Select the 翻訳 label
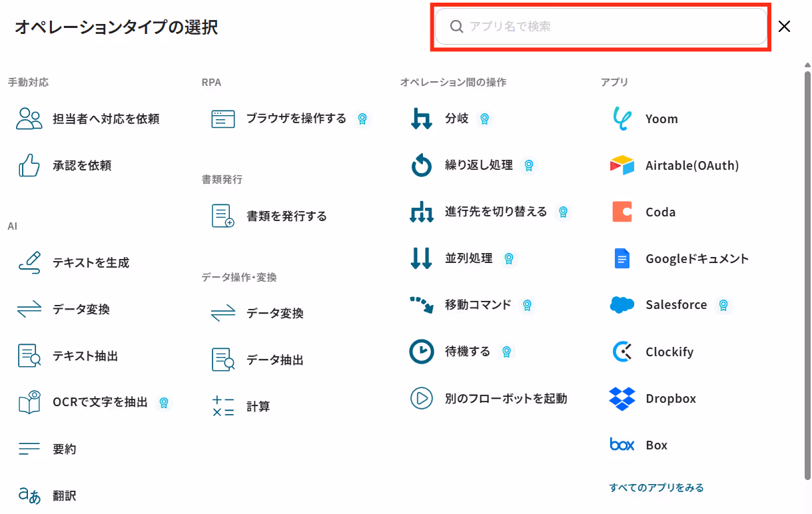 [x=64, y=496]
